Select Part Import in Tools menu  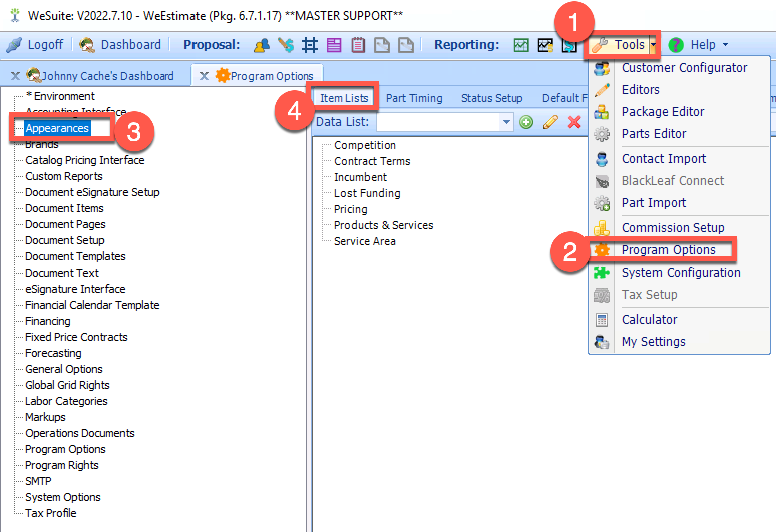click(654, 203)
